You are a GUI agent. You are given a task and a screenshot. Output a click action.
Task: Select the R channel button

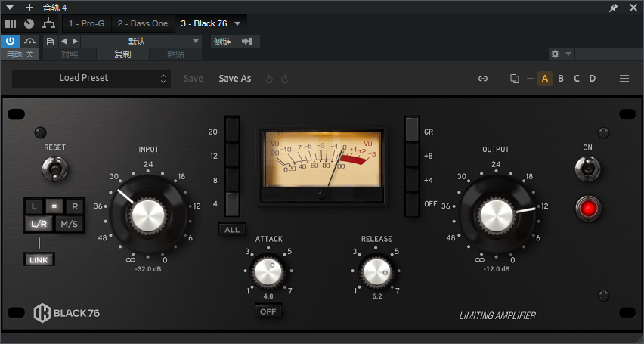click(75, 206)
